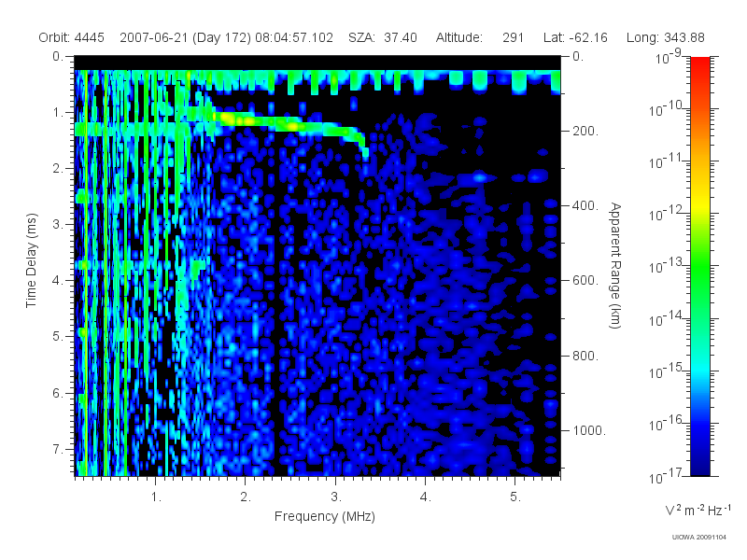Click the "5." tick on Frequency axis
Viewport: 747px width, 560px height.
tap(515, 497)
